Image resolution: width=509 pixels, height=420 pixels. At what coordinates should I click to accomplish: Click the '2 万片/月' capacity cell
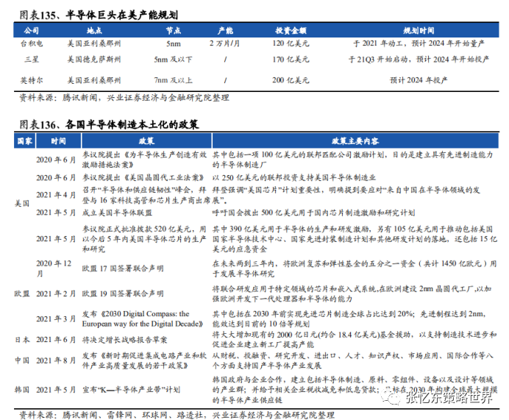click(224, 43)
